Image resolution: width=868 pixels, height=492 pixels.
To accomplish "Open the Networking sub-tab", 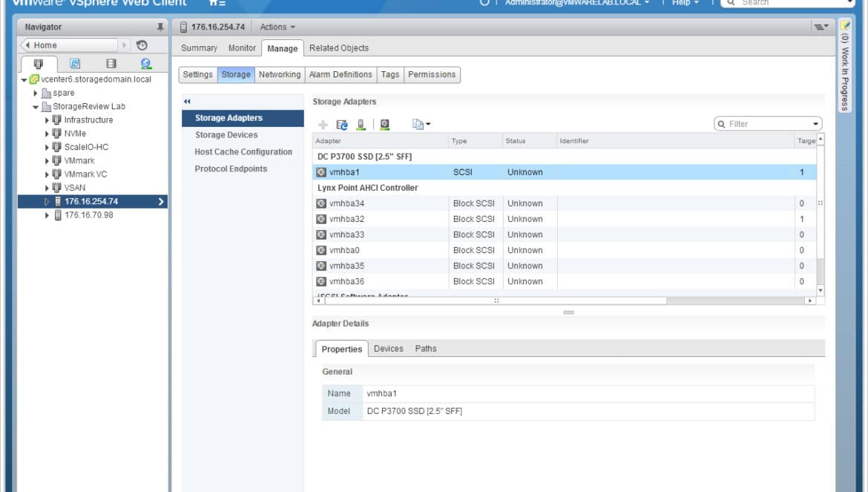I will coord(280,75).
